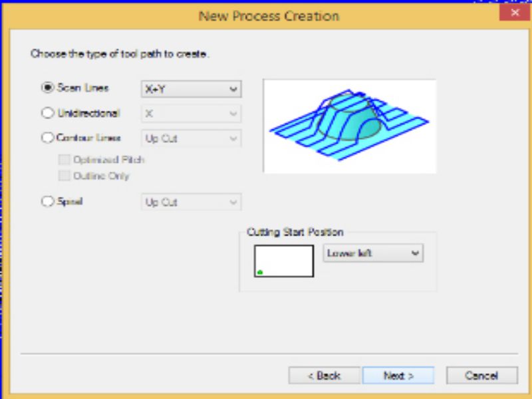
Task: Tick the Outline Only checkbox
Action: point(64,176)
